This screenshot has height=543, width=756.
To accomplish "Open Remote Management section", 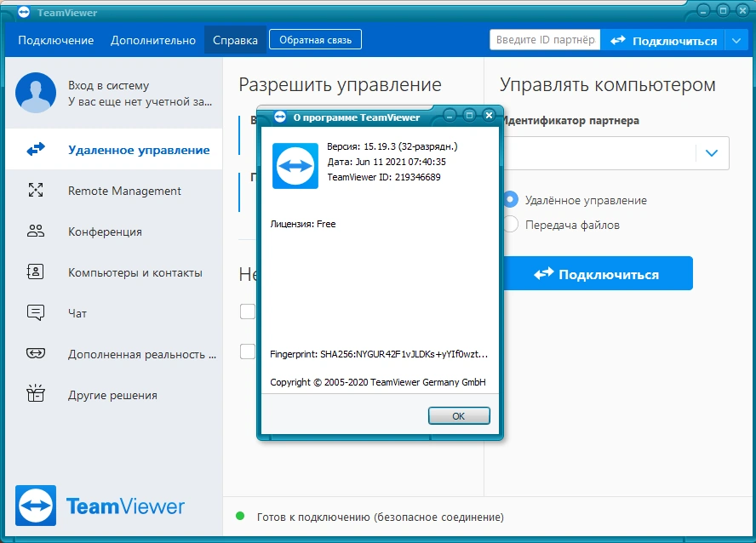I will click(x=114, y=191).
